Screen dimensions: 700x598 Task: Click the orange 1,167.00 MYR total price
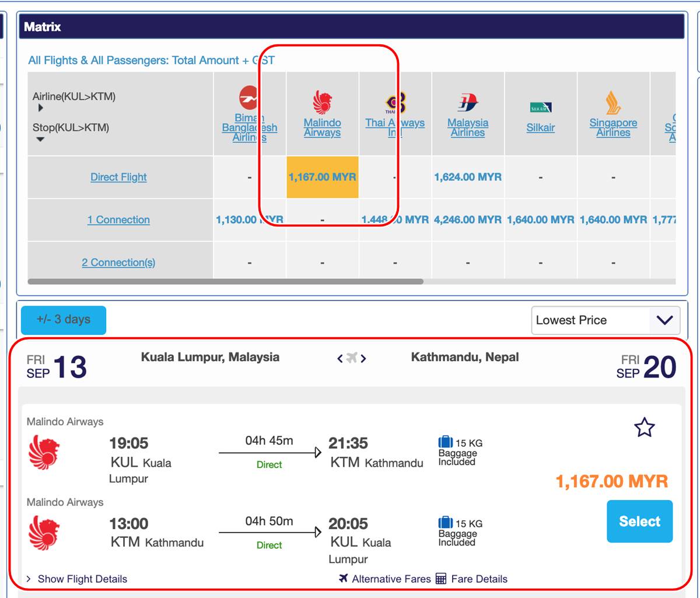pos(612,481)
